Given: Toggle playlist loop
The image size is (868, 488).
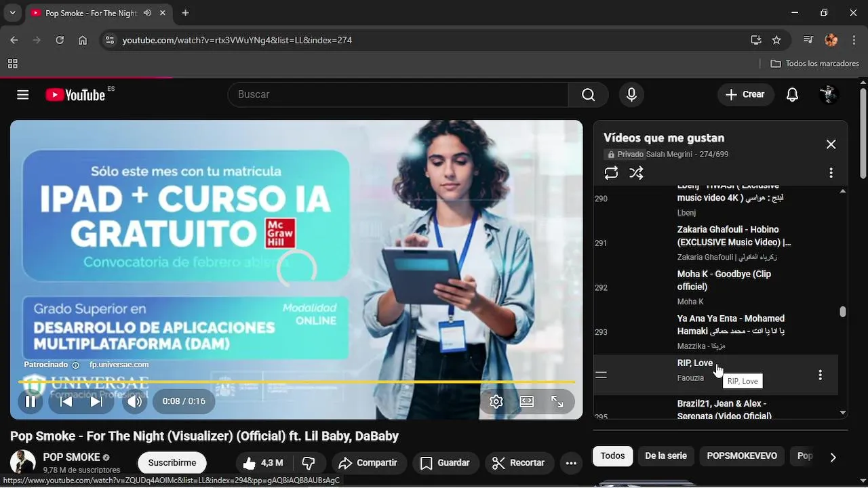Looking at the screenshot, I should click(611, 173).
